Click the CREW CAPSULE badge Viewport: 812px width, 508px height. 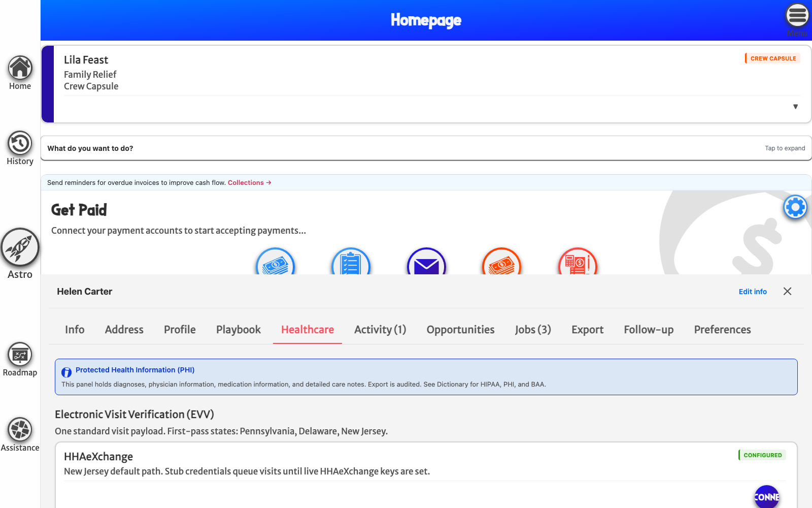[x=772, y=58]
